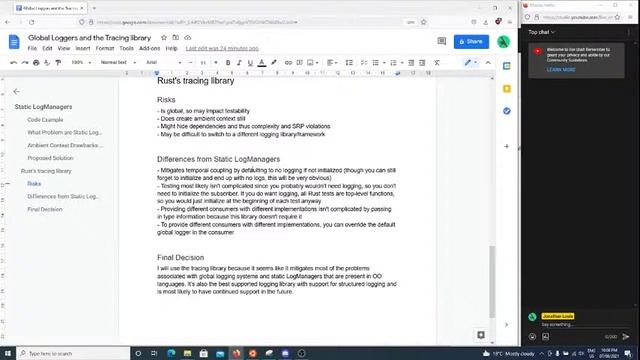Viewport: 640px width, 360px height.
Task: Toggle bold formatting
Action: pos(228,62)
